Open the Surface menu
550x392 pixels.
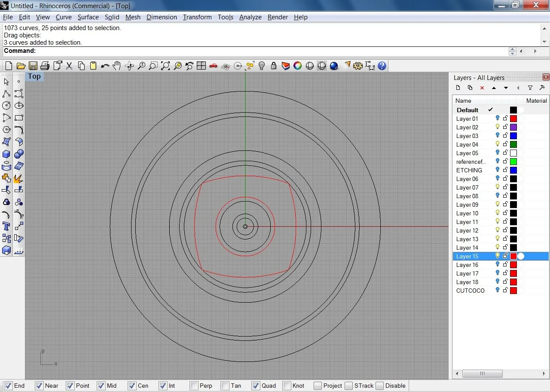[x=88, y=17]
